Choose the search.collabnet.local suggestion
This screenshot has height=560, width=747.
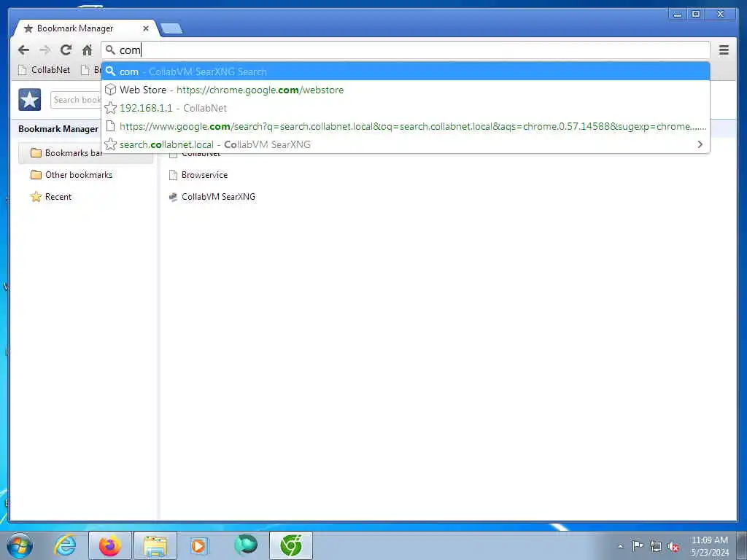(x=406, y=144)
